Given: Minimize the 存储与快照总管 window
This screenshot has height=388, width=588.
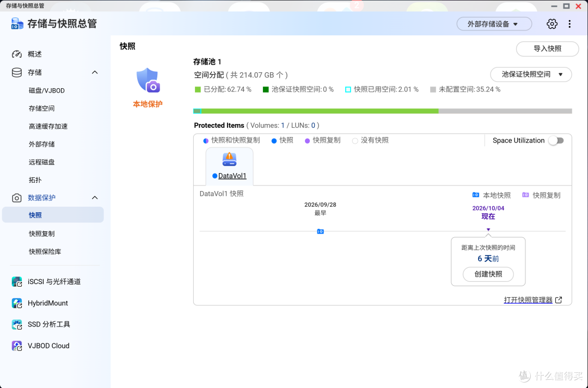Looking at the screenshot, I should [x=554, y=6].
